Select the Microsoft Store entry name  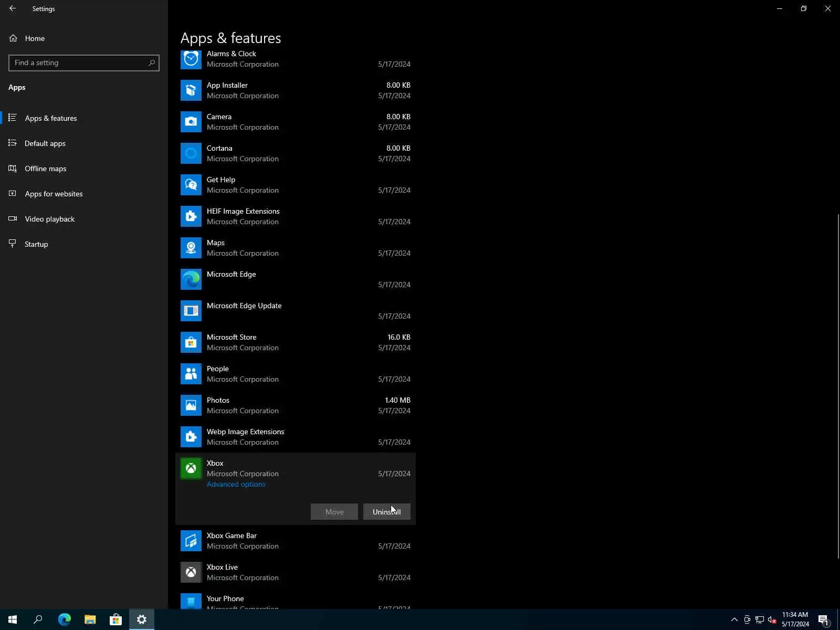click(232, 337)
